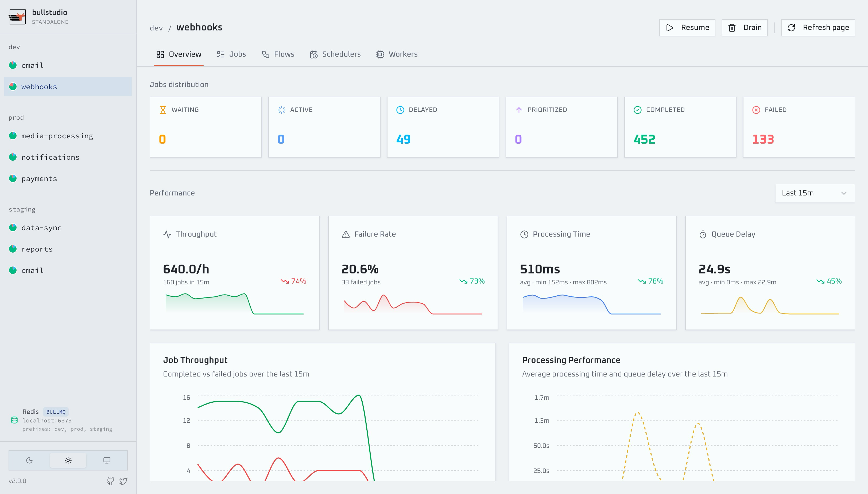868x494 pixels.
Task: Click the Failure Rate sparkline chart
Action: coord(413,304)
